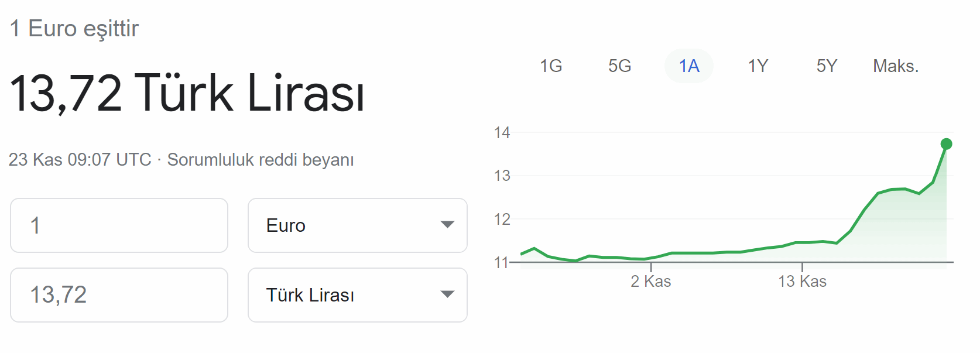This screenshot has width=980, height=353.
Task: Click the chart line near 12 level
Action: pyautogui.click(x=858, y=219)
